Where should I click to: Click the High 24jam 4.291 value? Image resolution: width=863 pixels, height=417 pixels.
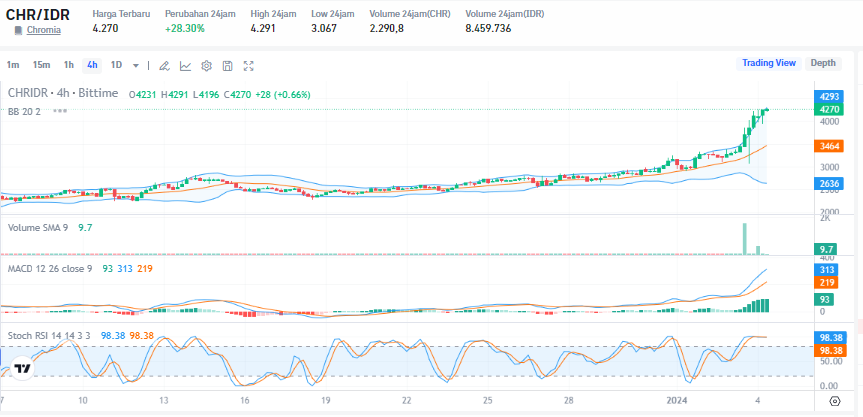[263, 29]
